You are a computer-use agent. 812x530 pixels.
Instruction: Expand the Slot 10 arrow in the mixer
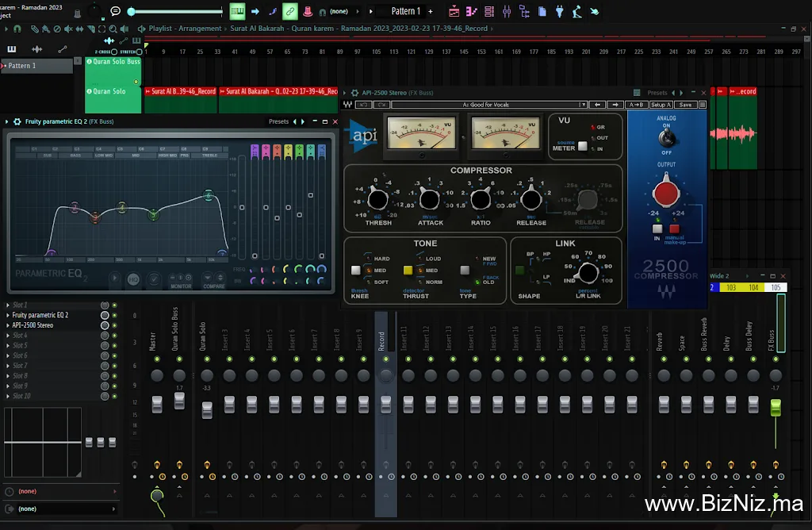click(x=8, y=396)
